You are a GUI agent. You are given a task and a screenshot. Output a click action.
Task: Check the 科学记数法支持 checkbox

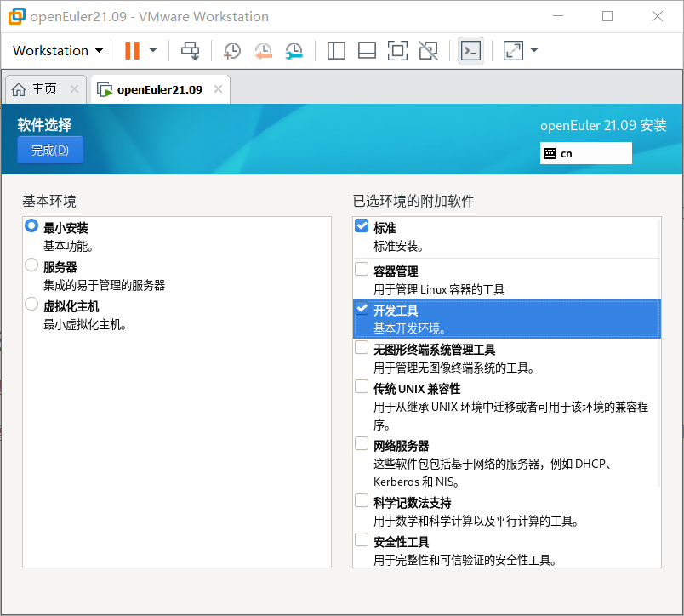[362, 500]
